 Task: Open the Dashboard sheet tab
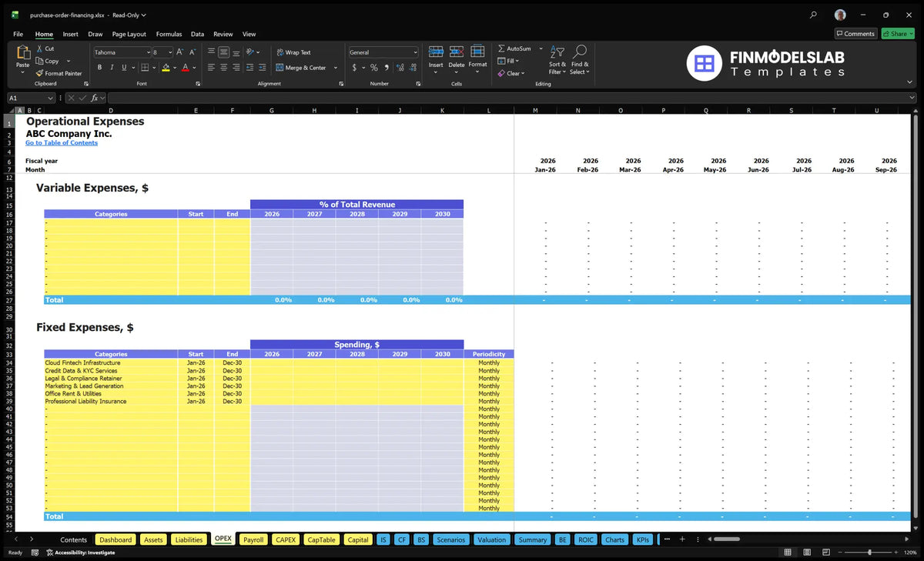coord(115,539)
